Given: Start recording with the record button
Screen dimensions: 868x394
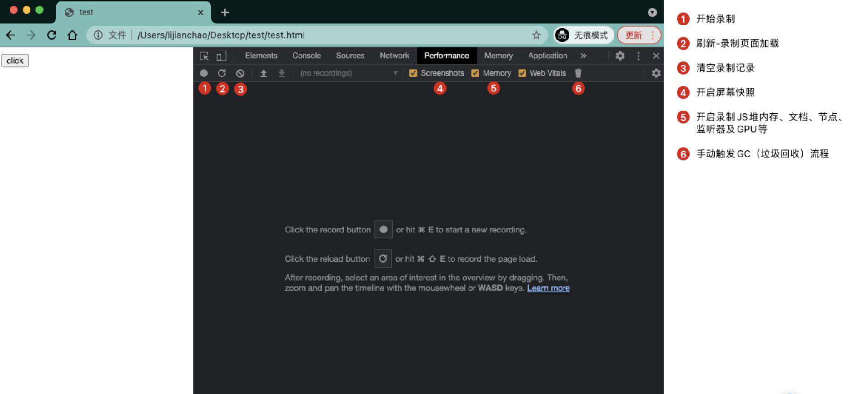Looking at the screenshot, I should [x=204, y=73].
